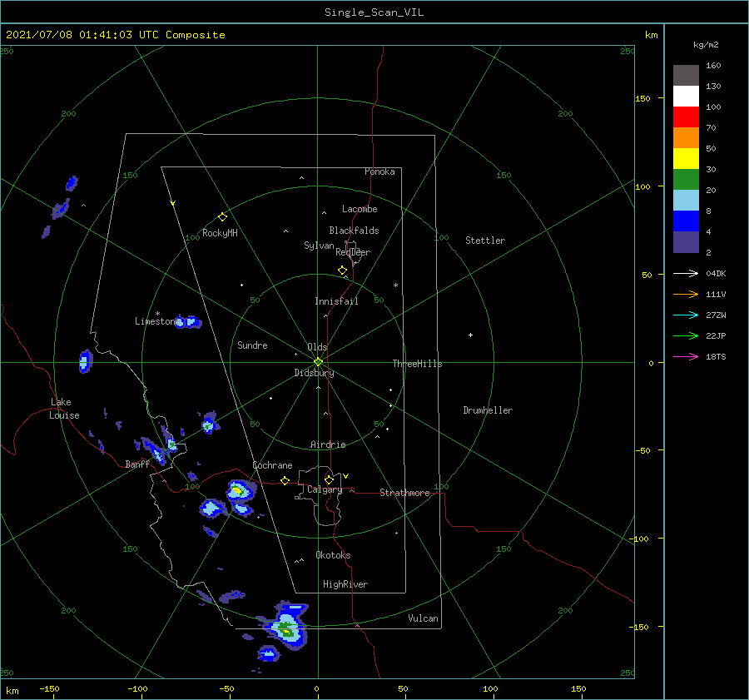
Task: Click the yellow V marker east of Calgary
Action: [346, 476]
